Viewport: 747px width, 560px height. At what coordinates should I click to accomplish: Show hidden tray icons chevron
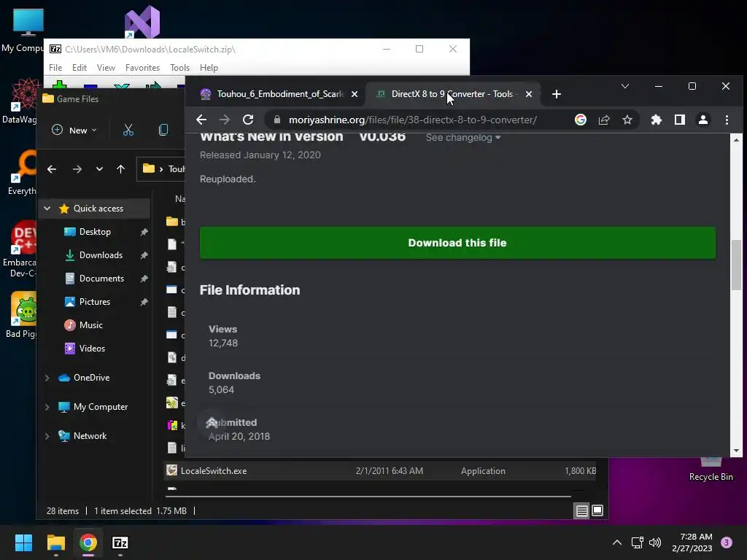617,542
